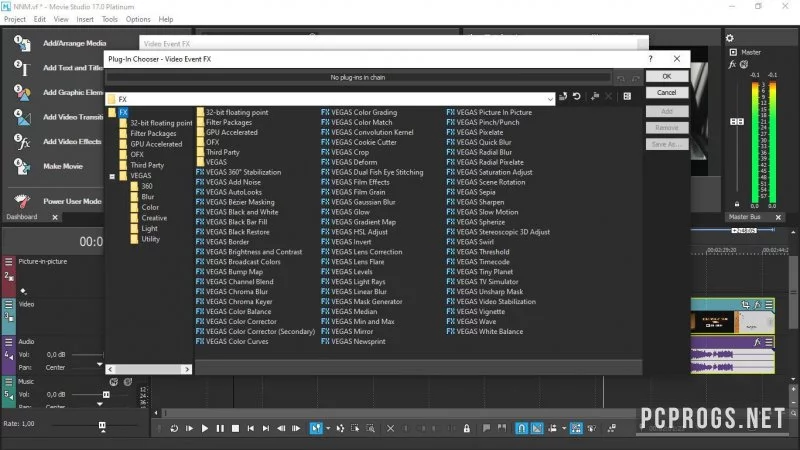
Task: Click the views icon in Plug-In Chooser
Action: tap(627, 96)
